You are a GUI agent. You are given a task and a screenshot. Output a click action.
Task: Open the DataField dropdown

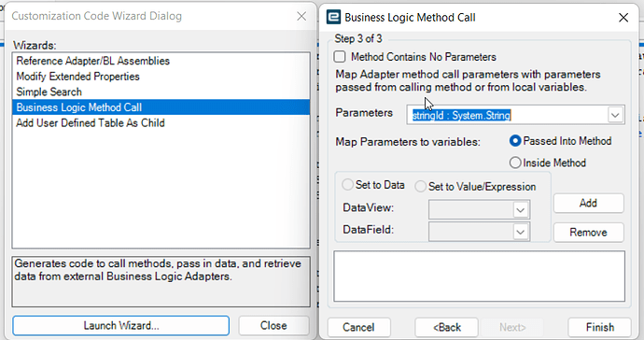[x=520, y=232]
